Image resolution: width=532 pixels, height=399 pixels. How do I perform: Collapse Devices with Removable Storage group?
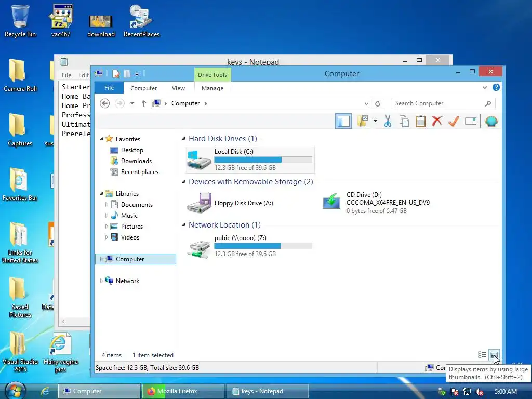183,181
